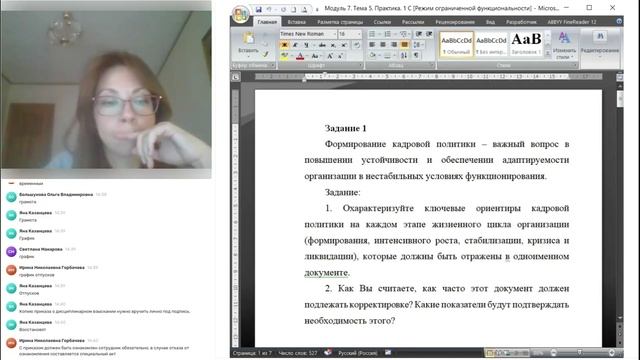
Task: Switch to the Главная ribbon tab
Action: 267,22
